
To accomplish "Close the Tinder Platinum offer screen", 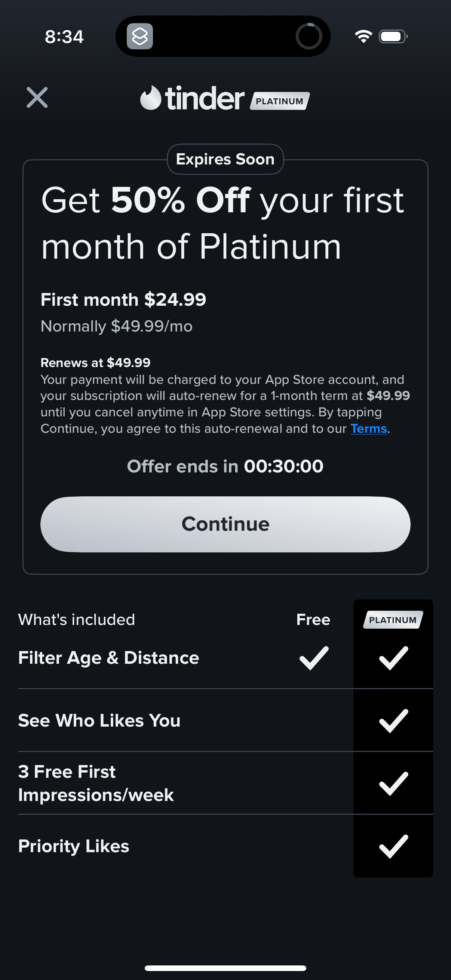I will click(37, 98).
